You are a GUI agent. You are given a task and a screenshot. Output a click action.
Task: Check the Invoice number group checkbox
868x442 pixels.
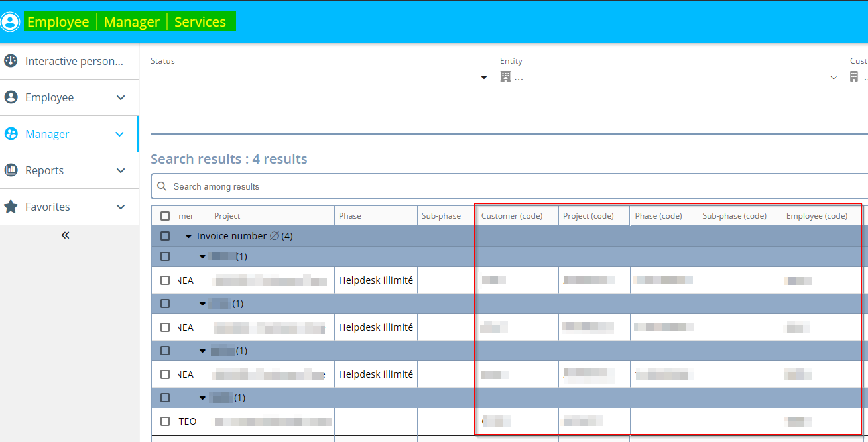click(165, 236)
